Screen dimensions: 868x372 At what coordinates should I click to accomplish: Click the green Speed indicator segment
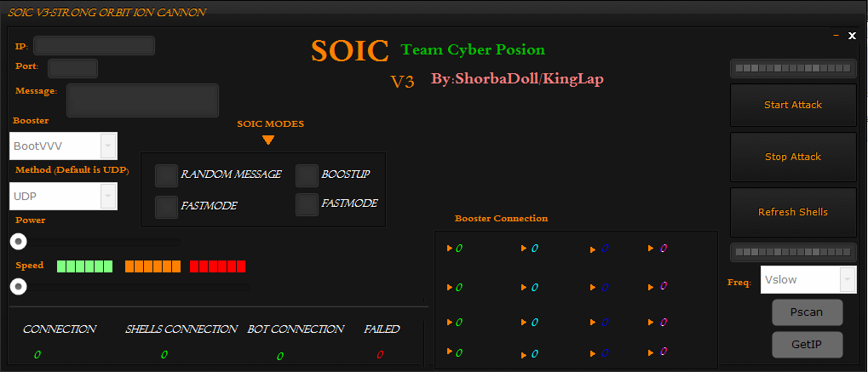pyautogui.click(x=84, y=266)
